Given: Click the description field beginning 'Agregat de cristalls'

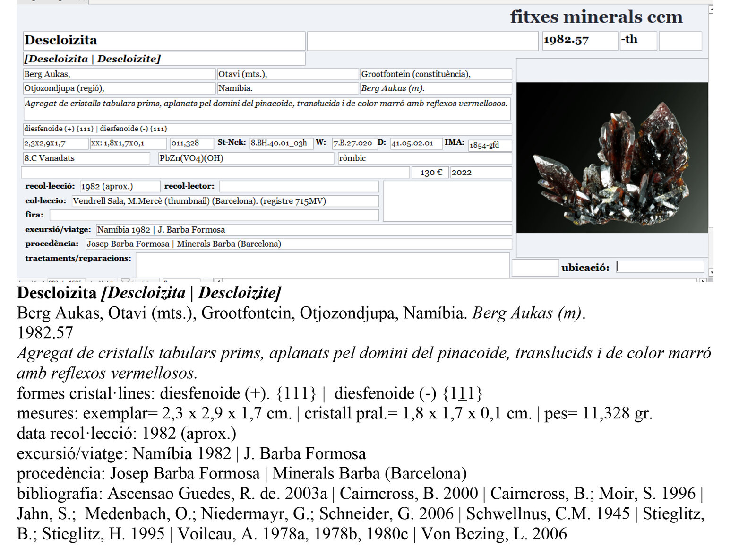Looking at the screenshot, I should (x=267, y=109).
